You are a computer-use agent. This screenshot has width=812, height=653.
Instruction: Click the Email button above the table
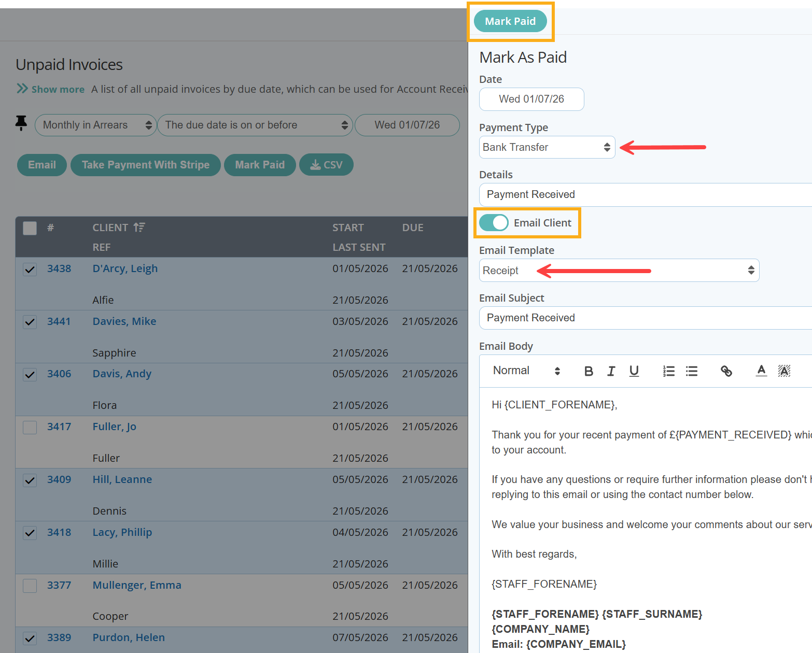42,165
